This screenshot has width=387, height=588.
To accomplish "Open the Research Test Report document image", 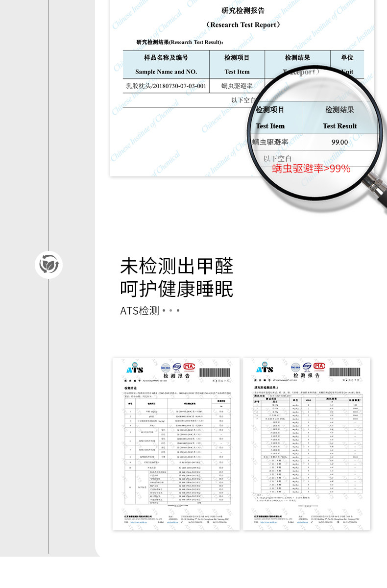I will 242,88.
